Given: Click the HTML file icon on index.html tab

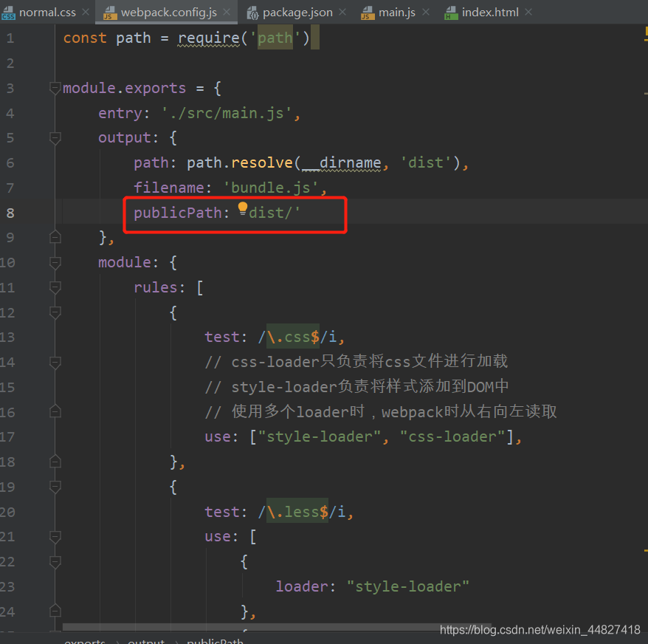Looking at the screenshot, I should coord(451,13).
